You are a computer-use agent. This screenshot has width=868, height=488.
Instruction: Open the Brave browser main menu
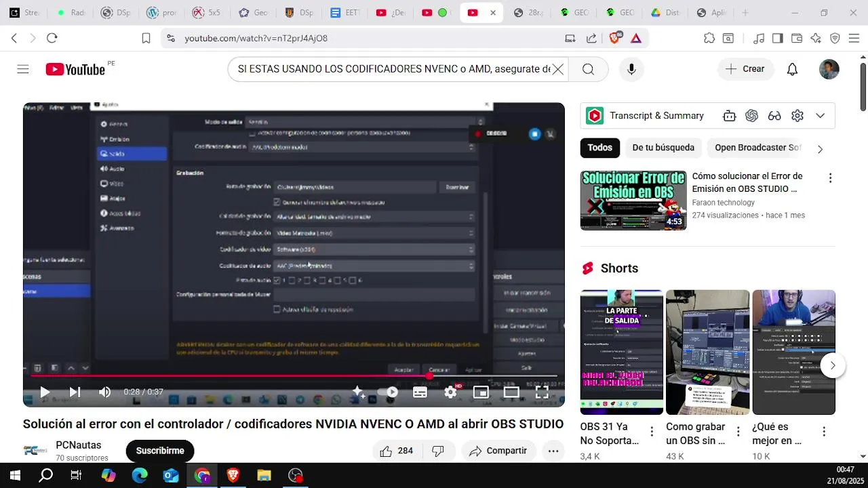[854, 39]
